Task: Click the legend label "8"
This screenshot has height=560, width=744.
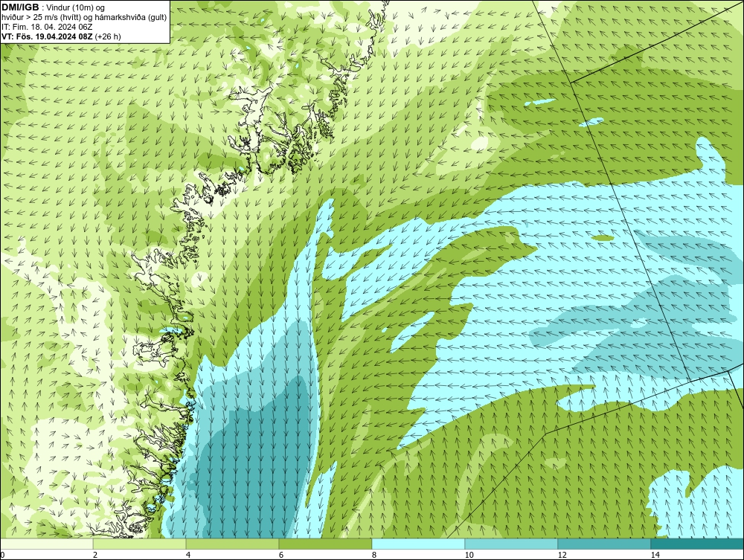Action: coord(374,555)
